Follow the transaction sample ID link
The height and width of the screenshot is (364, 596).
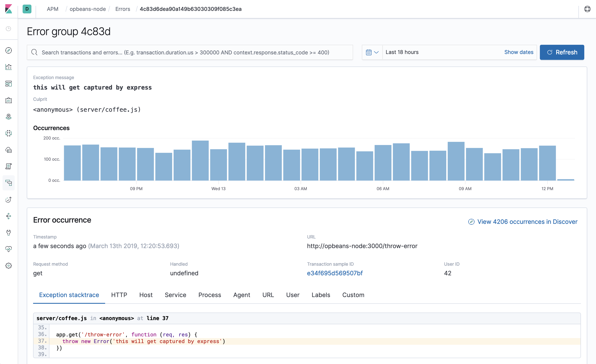click(x=335, y=273)
